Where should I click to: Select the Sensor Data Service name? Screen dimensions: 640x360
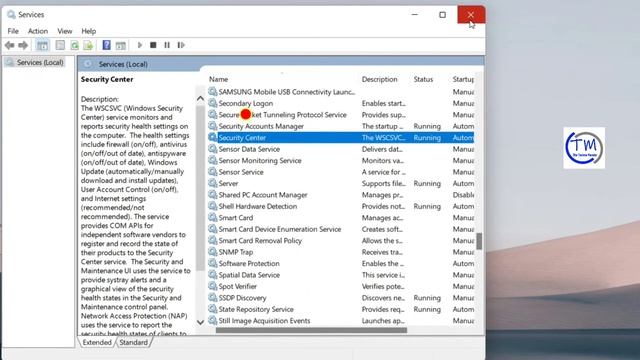pos(249,149)
